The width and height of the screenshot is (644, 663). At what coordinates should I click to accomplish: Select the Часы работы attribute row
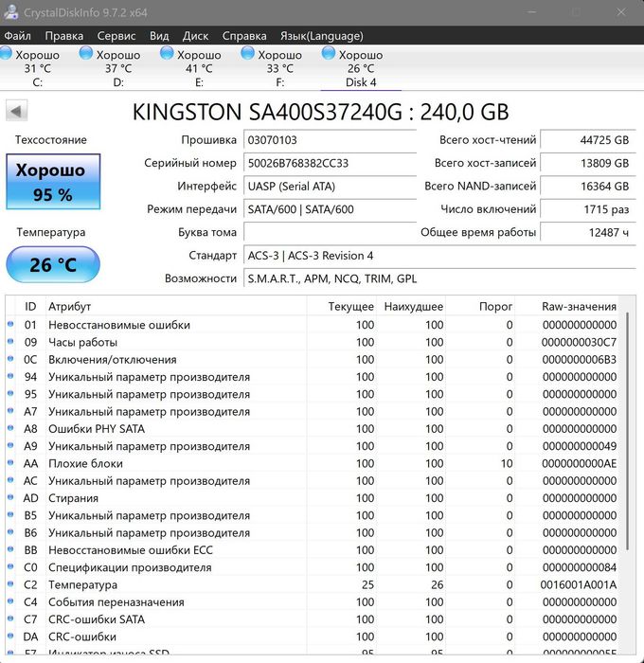pos(313,342)
